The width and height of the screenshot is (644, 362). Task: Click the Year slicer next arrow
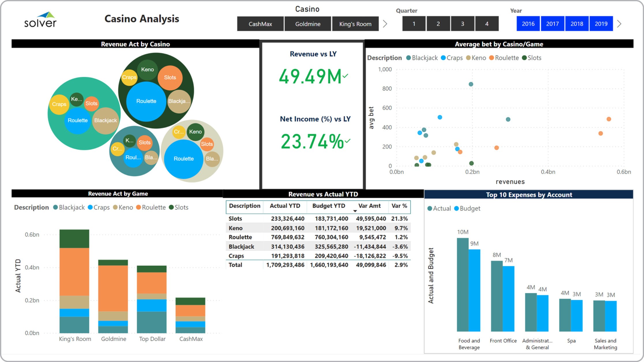click(x=619, y=24)
